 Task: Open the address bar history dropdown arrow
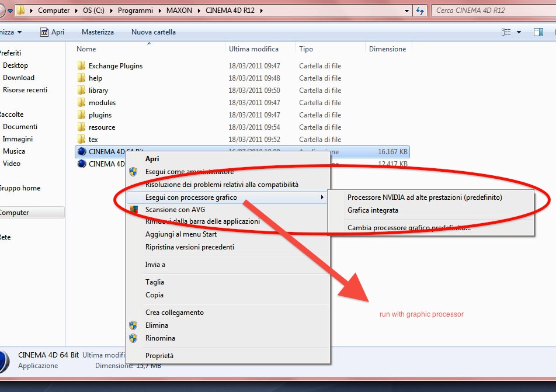coord(406,11)
